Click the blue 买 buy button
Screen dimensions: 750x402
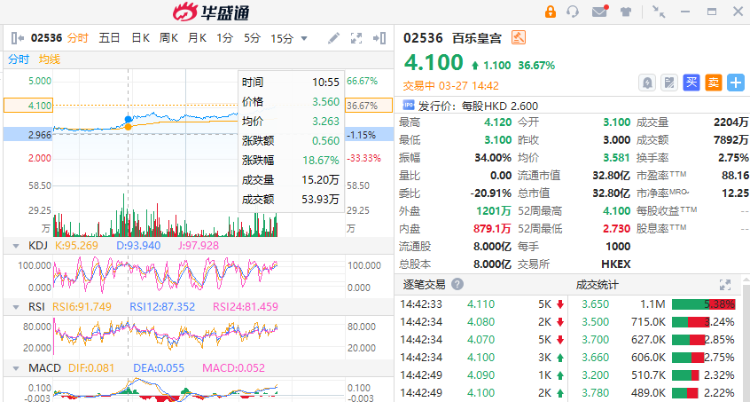pos(691,82)
